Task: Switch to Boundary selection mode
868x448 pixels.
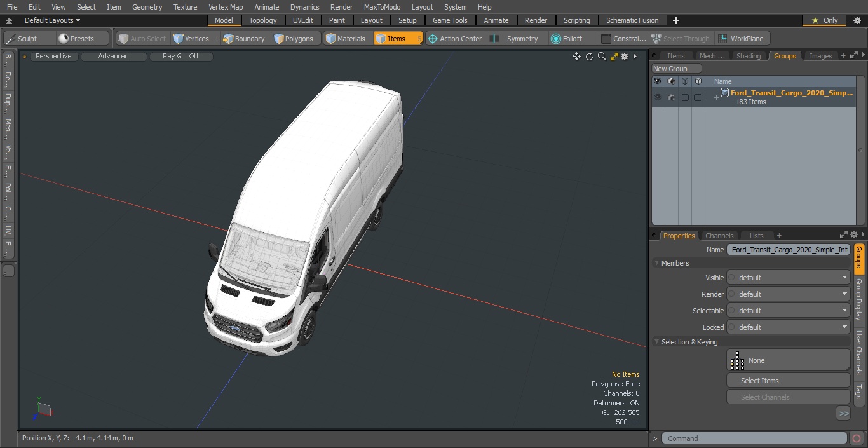Action: pyautogui.click(x=245, y=39)
